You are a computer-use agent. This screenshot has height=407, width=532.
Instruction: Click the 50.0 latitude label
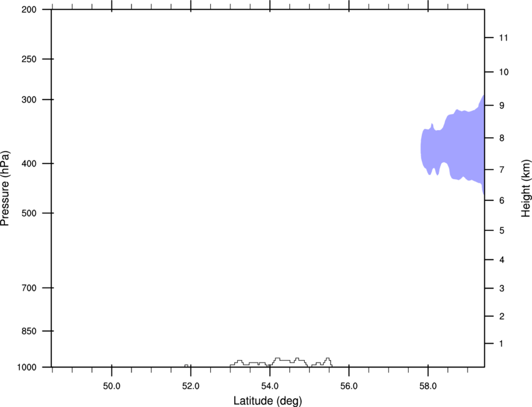click(111, 386)
